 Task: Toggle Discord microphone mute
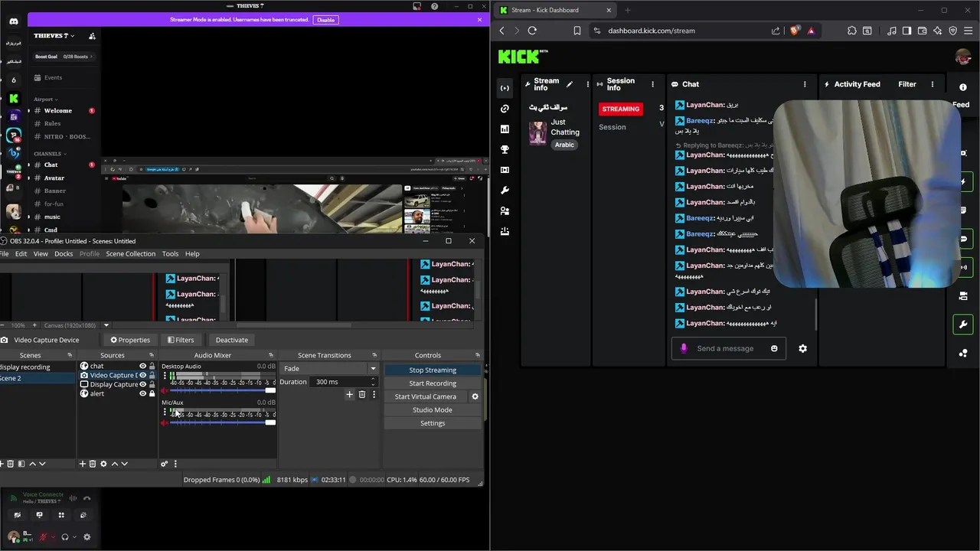pyautogui.click(x=44, y=537)
